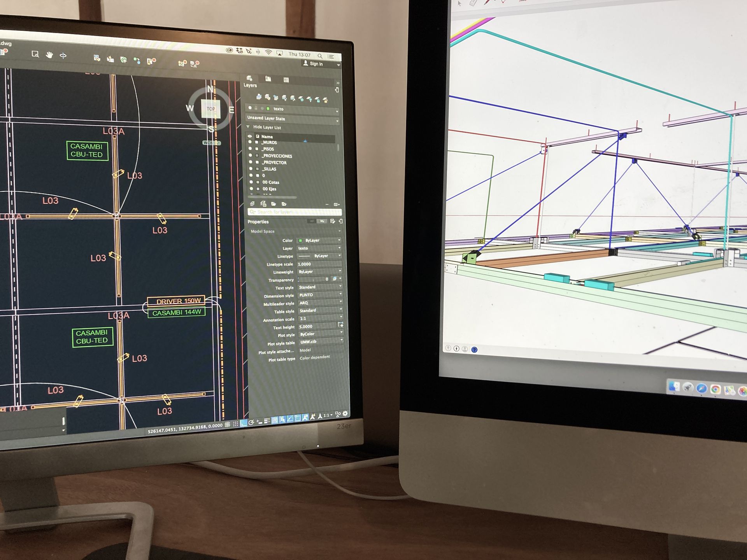Click the New Layer icon below layer list
This screenshot has width=747, height=560.
253,204
